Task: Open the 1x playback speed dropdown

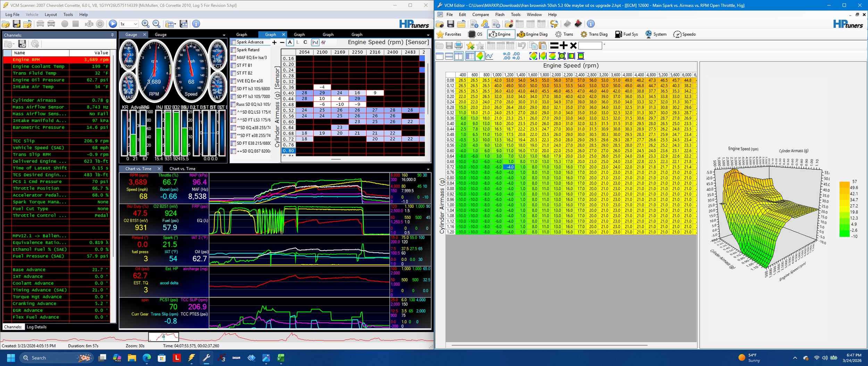Action: (x=129, y=24)
